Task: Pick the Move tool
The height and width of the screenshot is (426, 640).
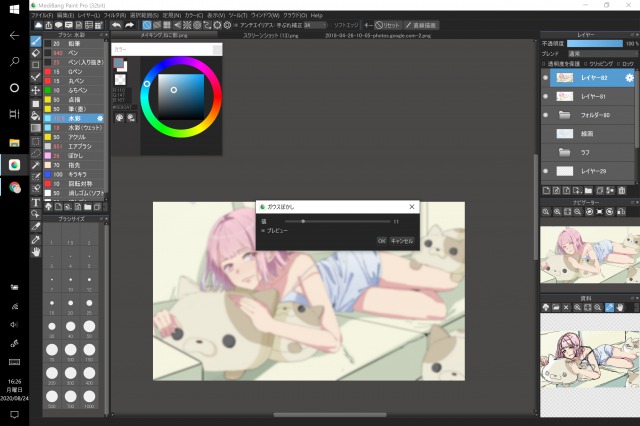Action: (36, 89)
